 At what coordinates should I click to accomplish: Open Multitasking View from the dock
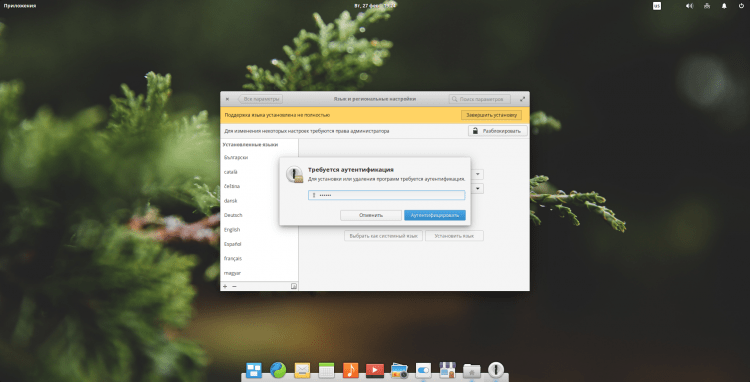coord(254,370)
